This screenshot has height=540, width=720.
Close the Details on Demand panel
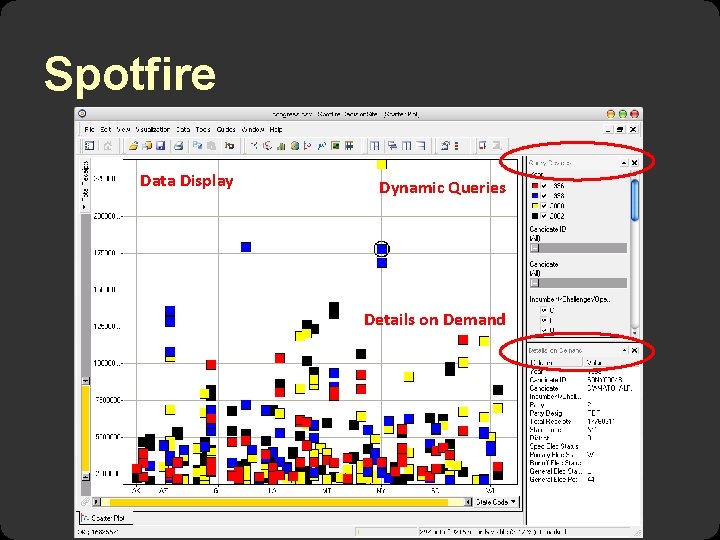[635, 350]
